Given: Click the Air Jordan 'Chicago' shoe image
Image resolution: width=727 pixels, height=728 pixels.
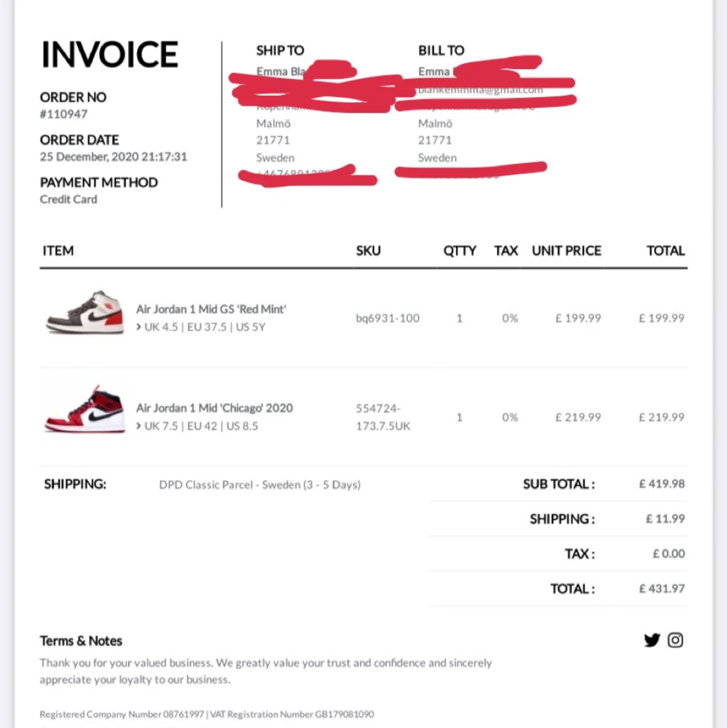Looking at the screenshot, I should [85, 410].
